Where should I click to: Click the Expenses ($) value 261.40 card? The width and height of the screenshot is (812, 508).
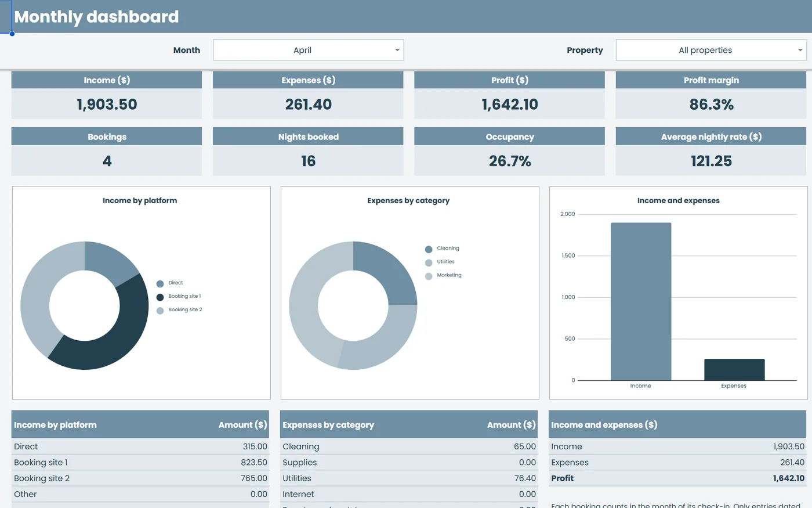pos(308,104)
